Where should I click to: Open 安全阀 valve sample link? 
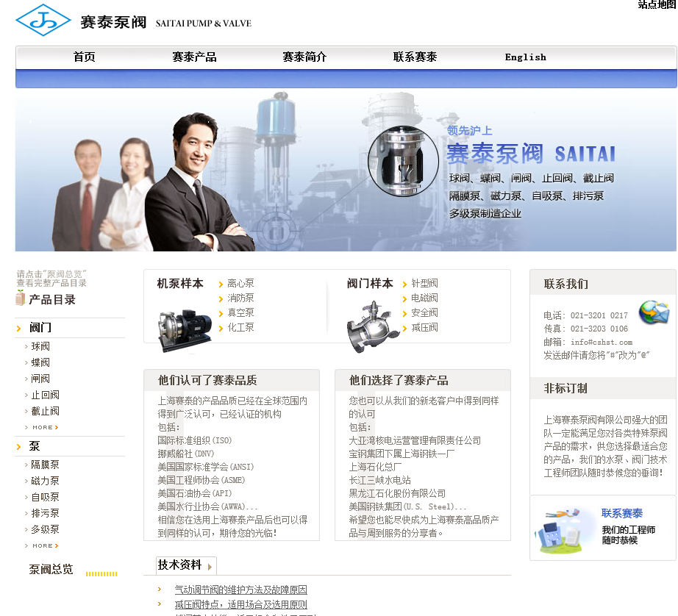click(x=424, y=312)
